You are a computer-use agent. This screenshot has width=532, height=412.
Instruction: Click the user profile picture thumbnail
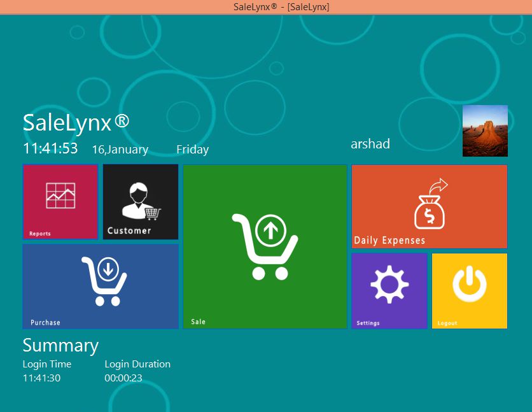(x=485, y=131)
